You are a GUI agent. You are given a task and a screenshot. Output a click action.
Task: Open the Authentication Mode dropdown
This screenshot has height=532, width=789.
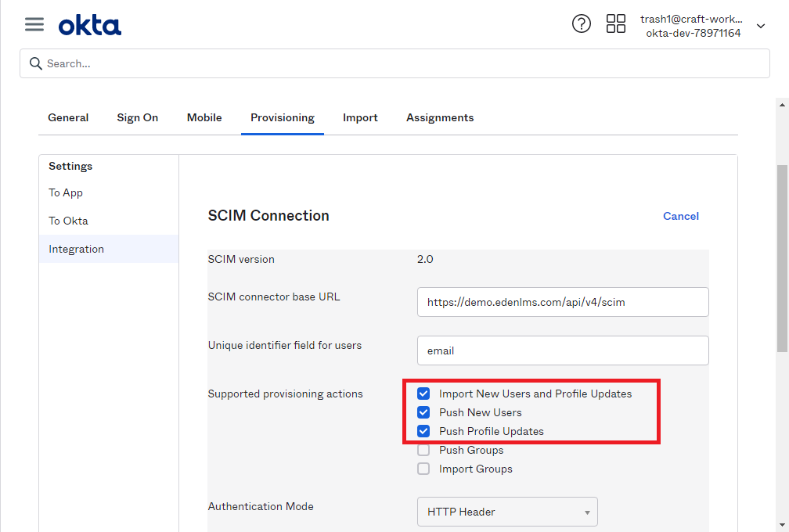click(x=507, y=512)
